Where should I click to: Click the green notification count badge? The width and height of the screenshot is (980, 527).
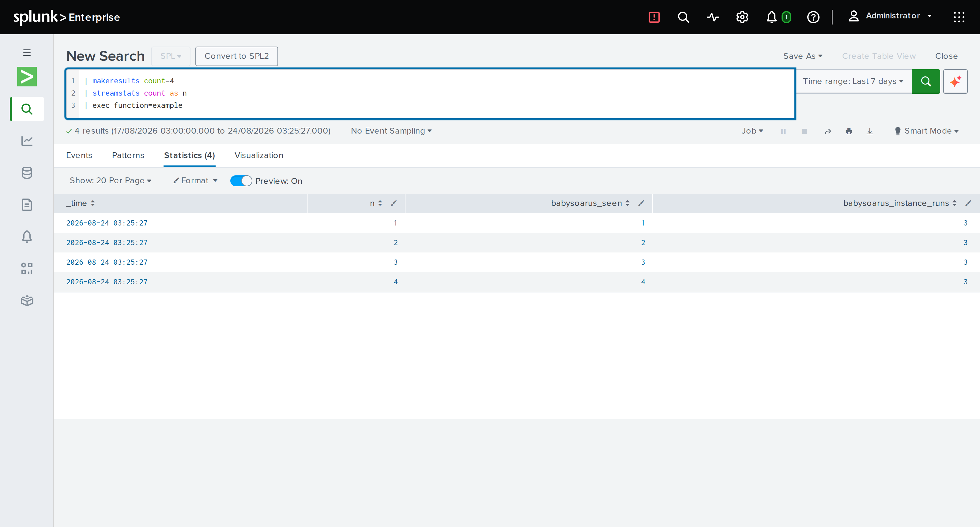pyautogui.click(x=786, y=17)
